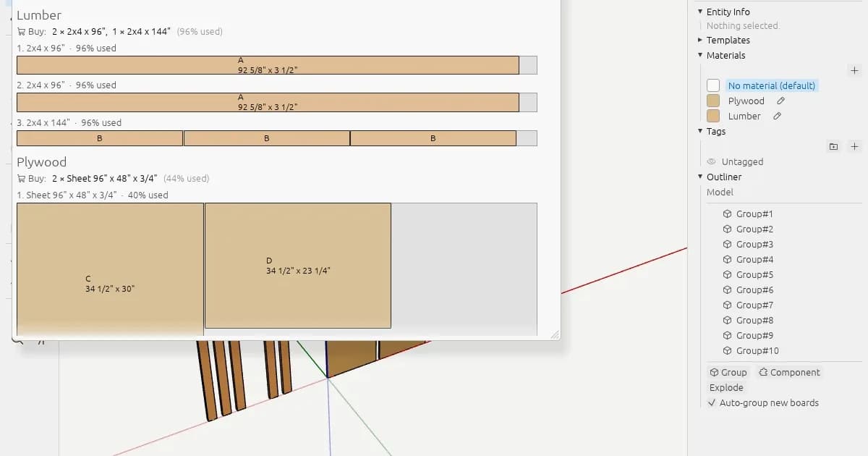Click the 'No material (default)' label
Image resolution: width=868 pixels, height=456 pixels.
pos(772,85)
